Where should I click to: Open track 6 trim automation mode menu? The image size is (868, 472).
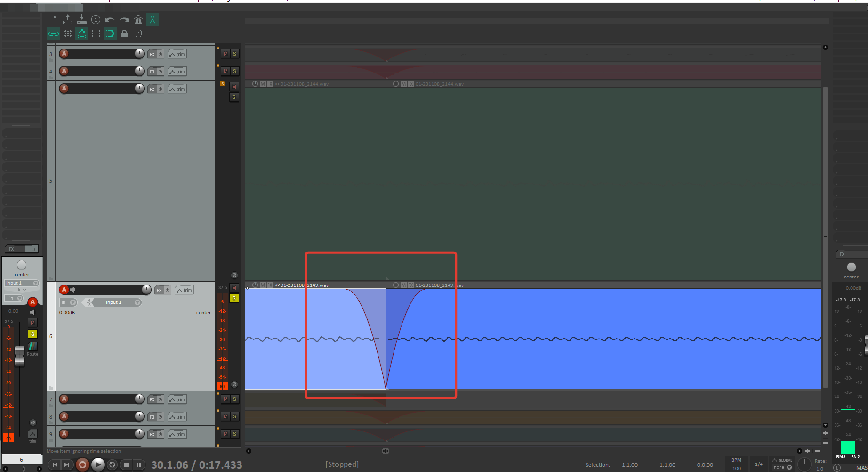coord(185,290)
